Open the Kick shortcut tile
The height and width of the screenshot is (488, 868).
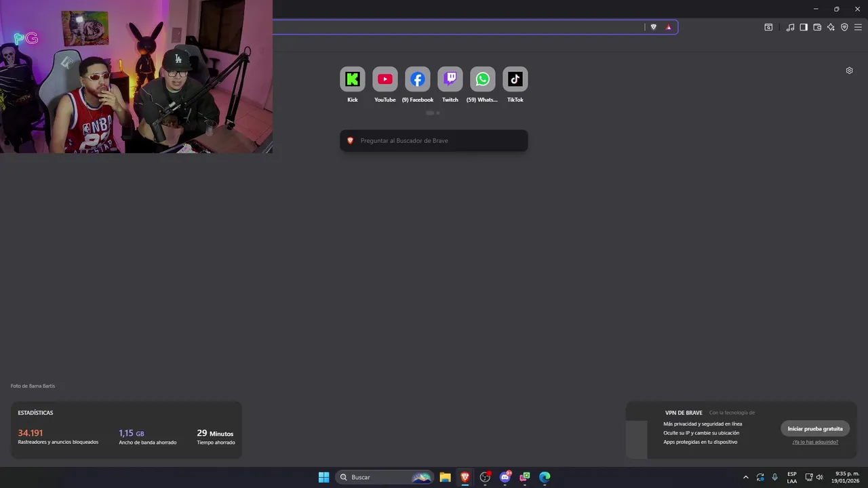coord(353,79)
